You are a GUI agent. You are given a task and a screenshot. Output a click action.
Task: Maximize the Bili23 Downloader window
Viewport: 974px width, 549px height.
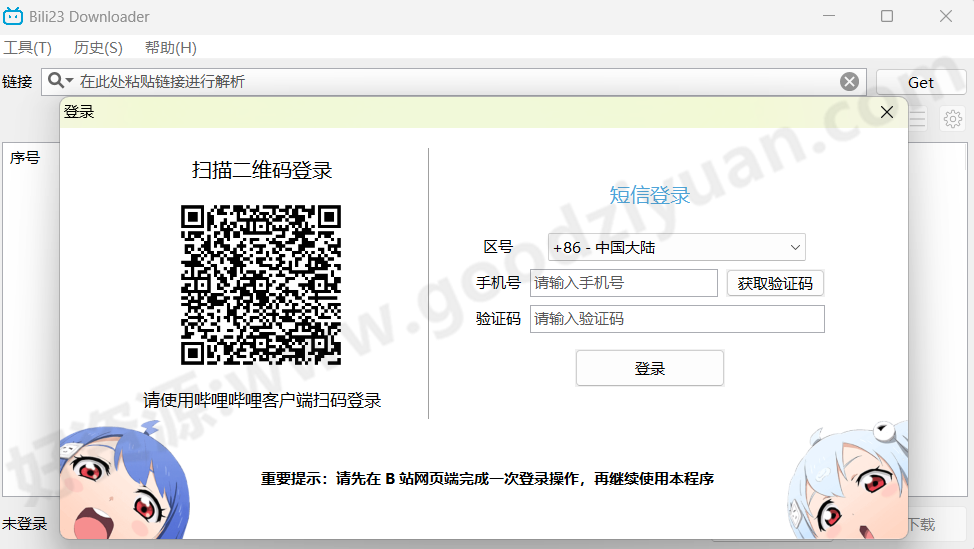887,16
